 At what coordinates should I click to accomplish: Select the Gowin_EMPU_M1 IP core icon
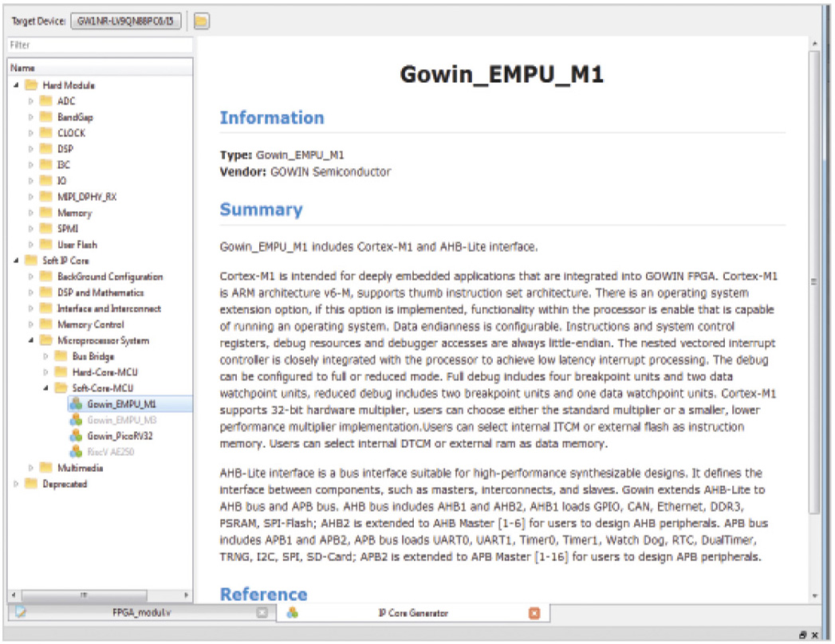pos(76,404)
